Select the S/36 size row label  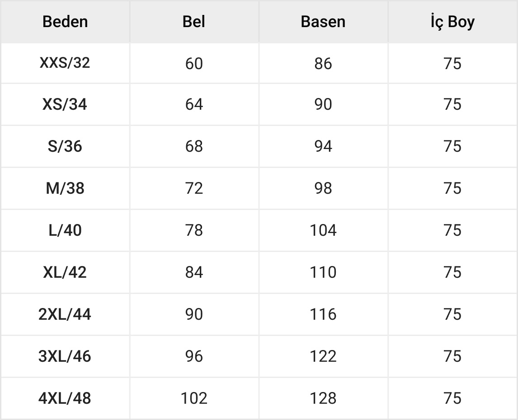coord(65,147)
